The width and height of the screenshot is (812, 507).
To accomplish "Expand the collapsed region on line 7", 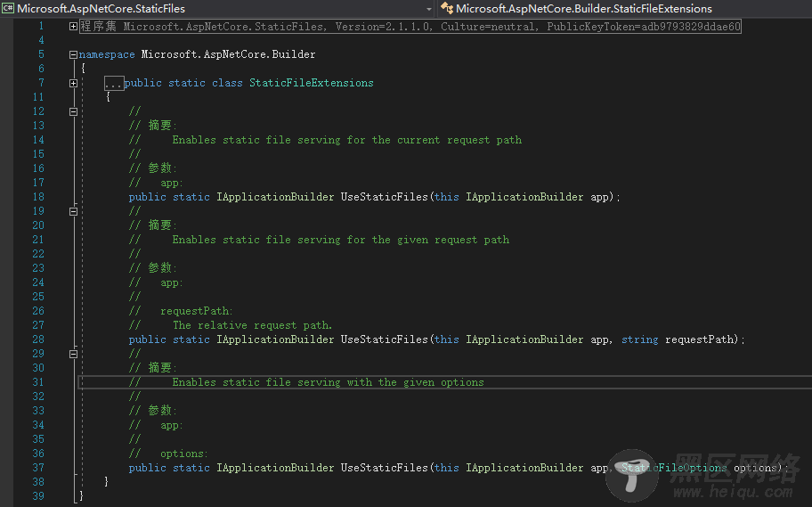I will click(x=74, y=83).
